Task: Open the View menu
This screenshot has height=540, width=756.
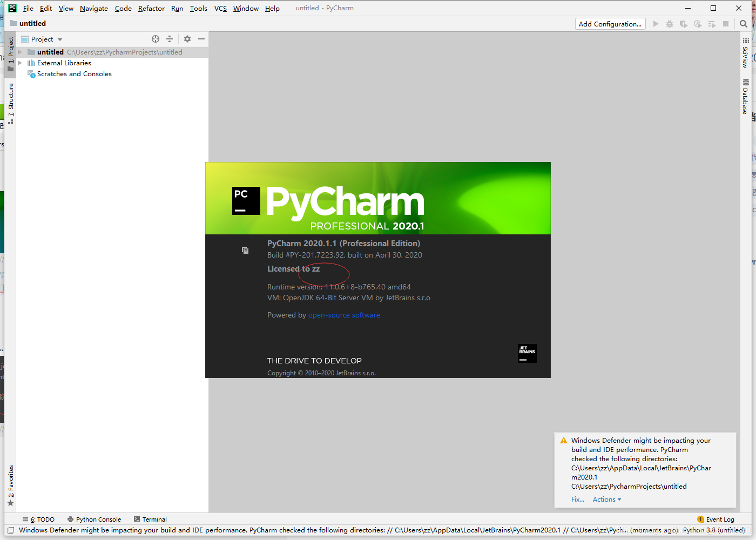Action: [66, 8]
